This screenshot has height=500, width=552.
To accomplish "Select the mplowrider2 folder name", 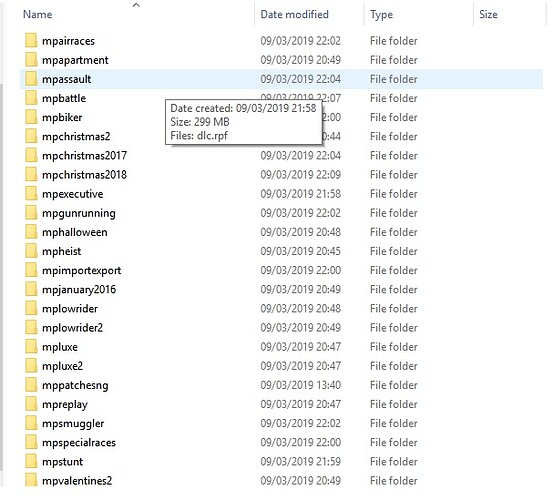I will (x=73, y=328).
